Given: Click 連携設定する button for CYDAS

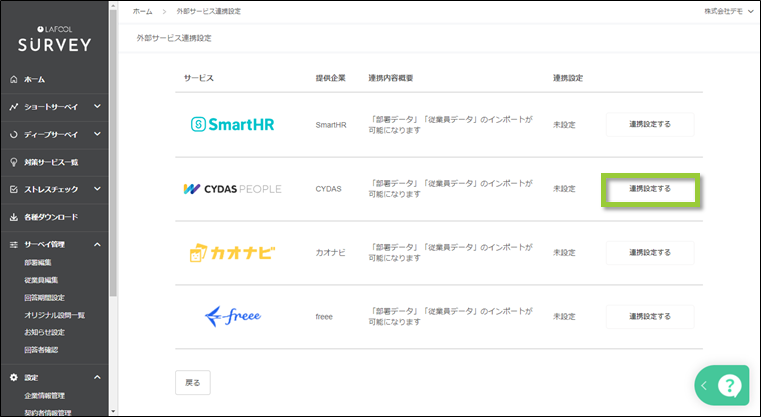Looking at the screenshot, I should click(649, 188).
